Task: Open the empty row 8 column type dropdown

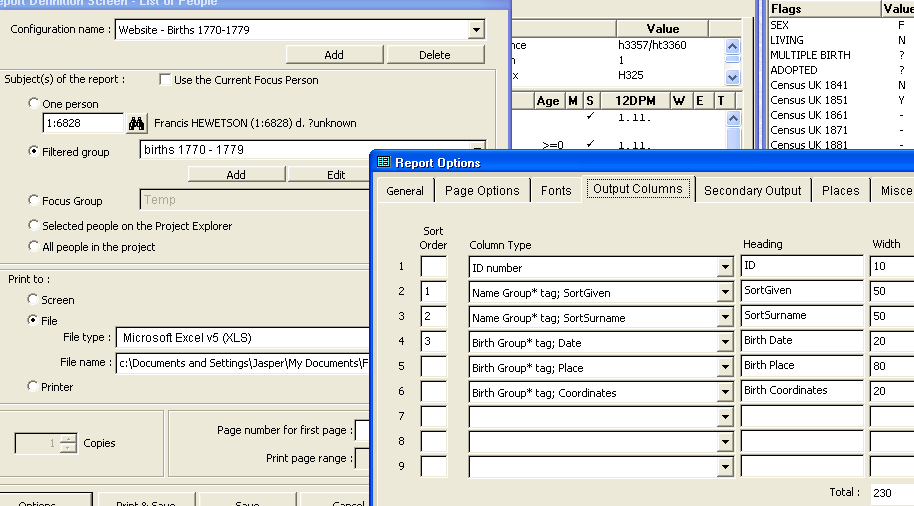Action: (725, 442)
